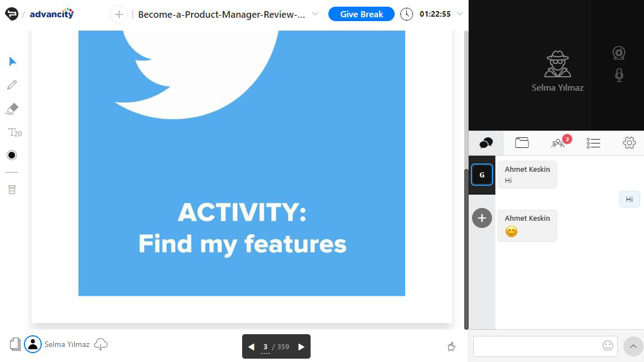
Task: Switch to the chat tab
Action: [x=486, y=143]
